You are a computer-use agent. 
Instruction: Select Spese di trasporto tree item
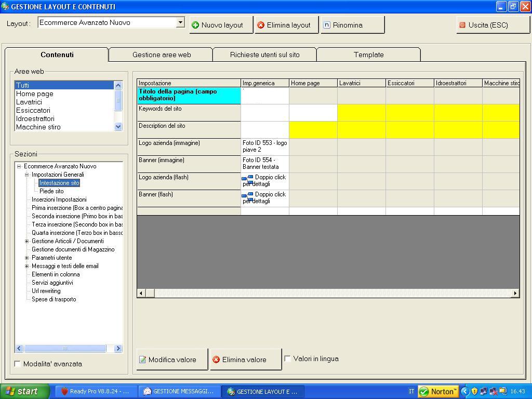pyautogui.click(x=54, y=299)
